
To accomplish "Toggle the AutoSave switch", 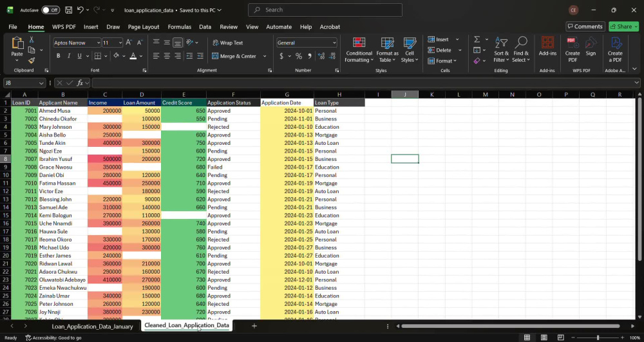I will point(50,10).
